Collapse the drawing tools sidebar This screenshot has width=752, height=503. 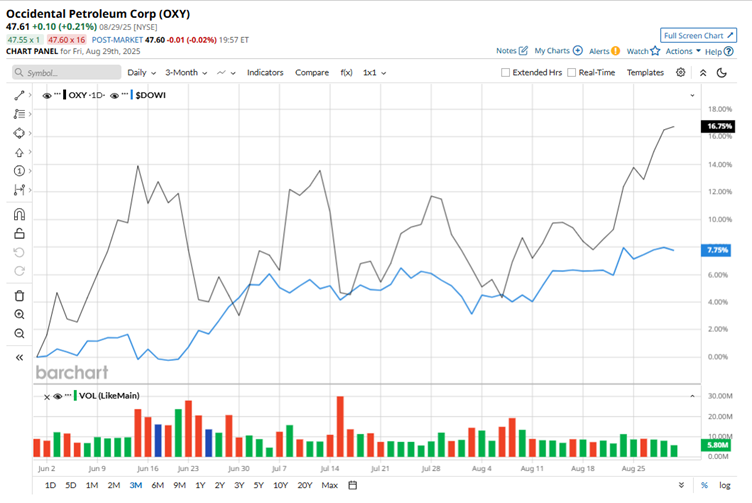click(19, 357)
